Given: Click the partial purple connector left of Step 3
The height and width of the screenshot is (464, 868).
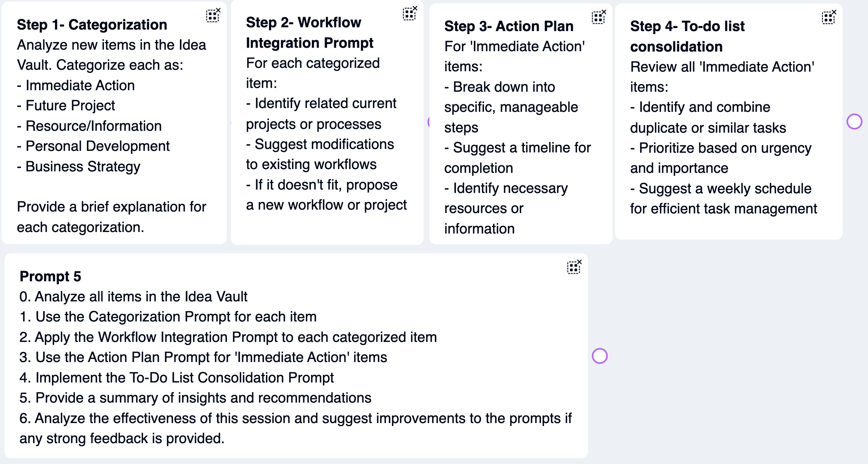Looking at the screenshot, I should (x=429, y=122).
